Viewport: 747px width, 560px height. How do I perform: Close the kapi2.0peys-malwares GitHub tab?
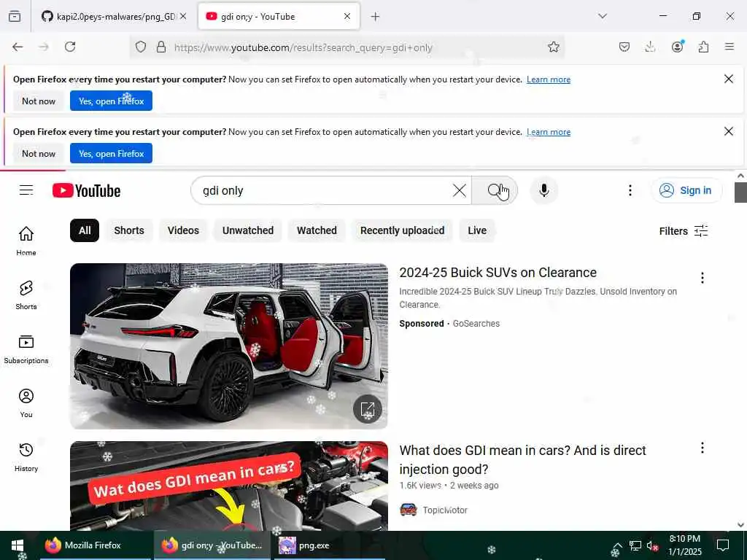point(183,17)
